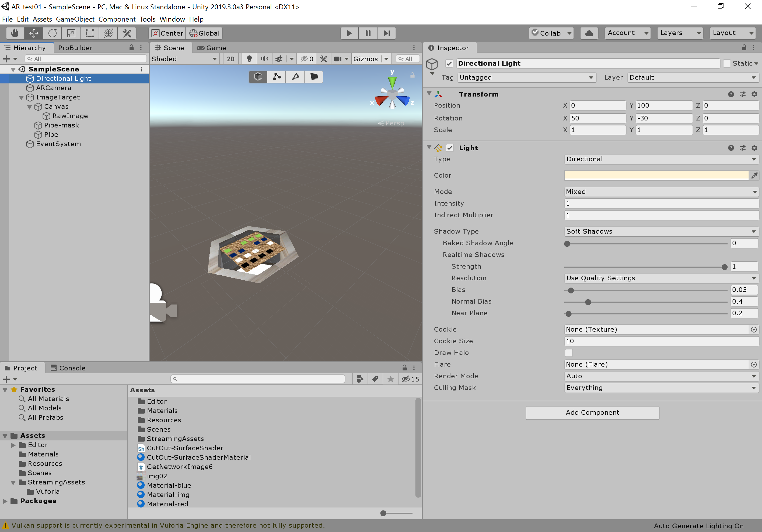Open the Shadow Type dropdown
Image resolution: width=762 pixels, height=532 pixels.
(660, 231)
